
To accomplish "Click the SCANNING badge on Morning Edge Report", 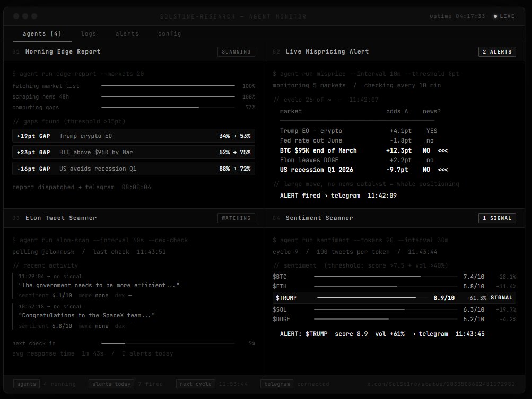I will (x=236, y=51).
